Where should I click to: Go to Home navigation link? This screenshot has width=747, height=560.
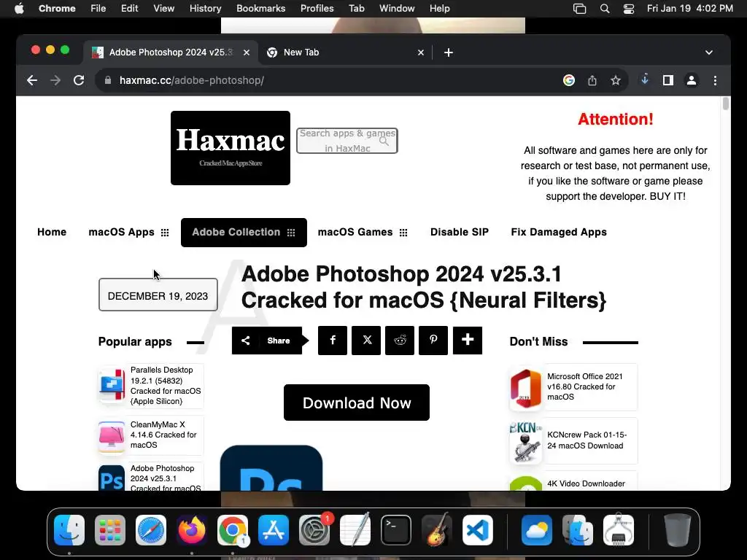52,232
